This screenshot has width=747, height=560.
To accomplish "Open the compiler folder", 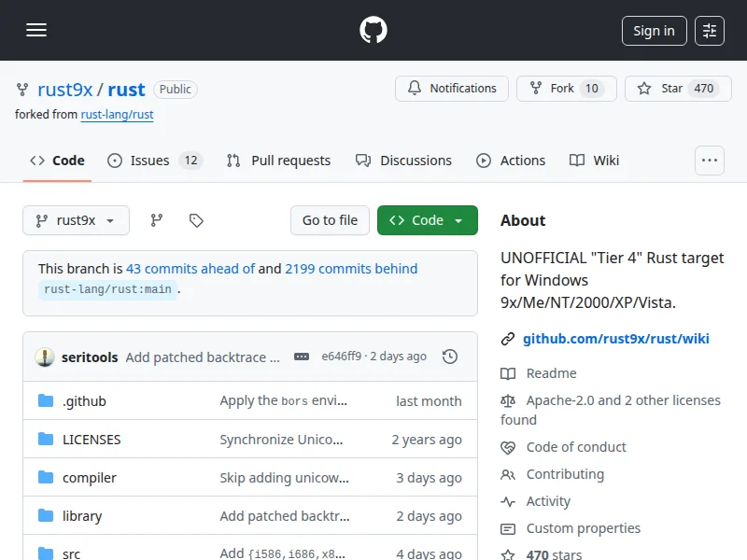I will tap(90, 478).
